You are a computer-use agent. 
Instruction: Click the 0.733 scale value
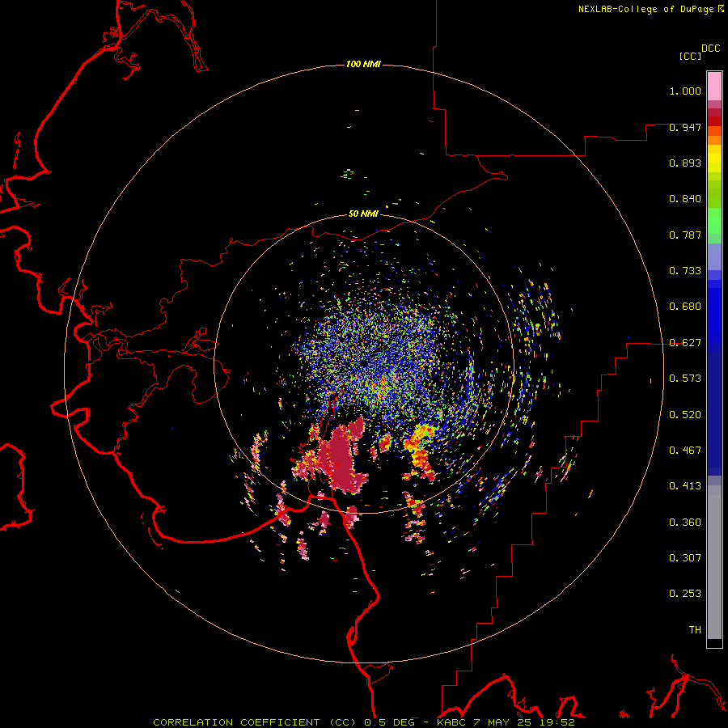(685, 271)
